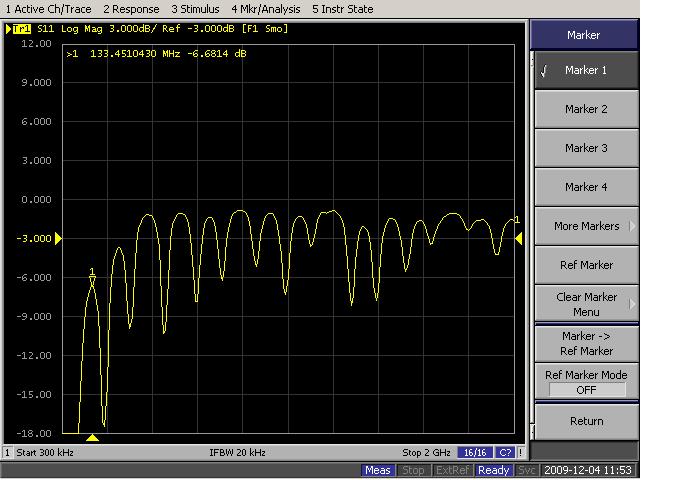Expand the Clear Marker Menu
685x480 pixels.
pyautogui.click(x=586, y=304)
